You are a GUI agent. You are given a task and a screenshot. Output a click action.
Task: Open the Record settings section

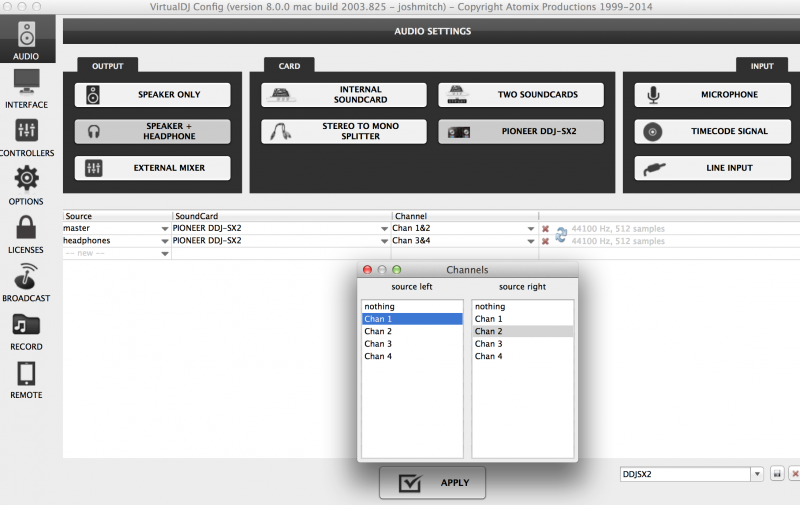point(26,330)
